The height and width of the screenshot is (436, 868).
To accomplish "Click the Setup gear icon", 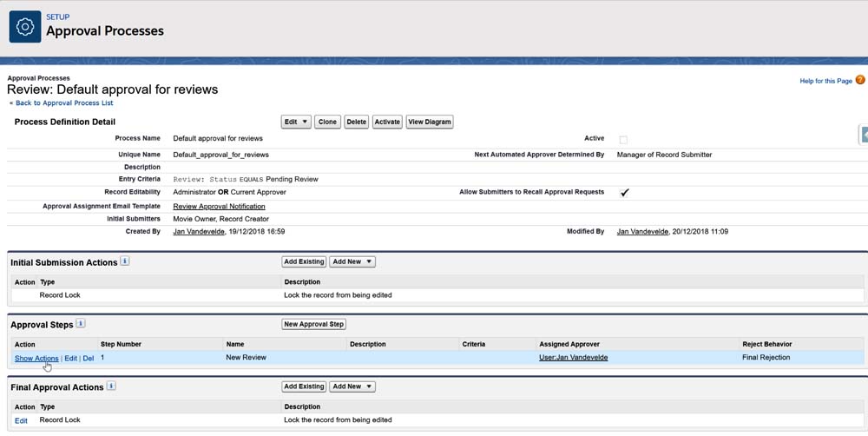I will [25, 27].
